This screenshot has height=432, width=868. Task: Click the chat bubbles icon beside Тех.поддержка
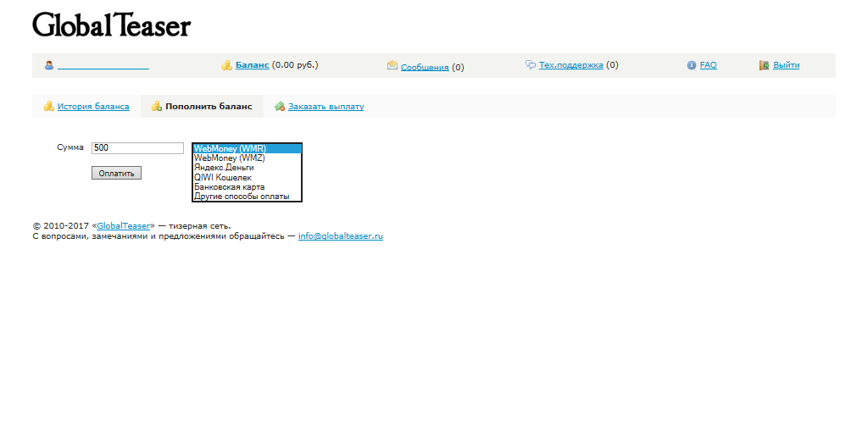[531, 64]
